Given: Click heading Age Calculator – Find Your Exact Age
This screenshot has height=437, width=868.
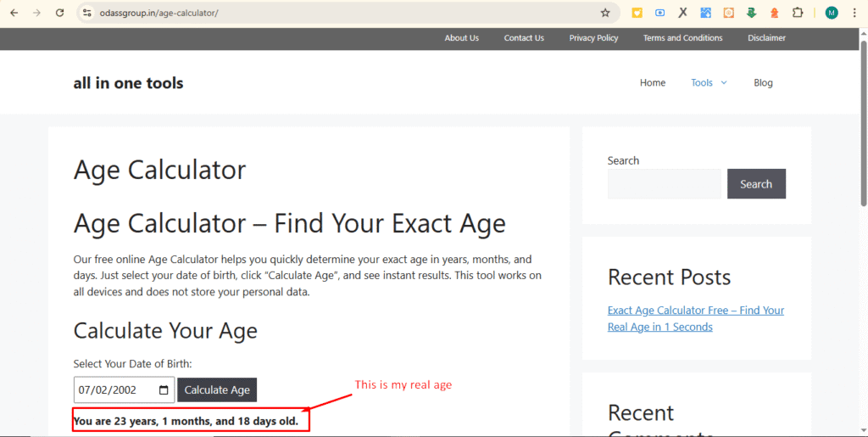Looking at the screenshot, I should [x=290, y=224].
